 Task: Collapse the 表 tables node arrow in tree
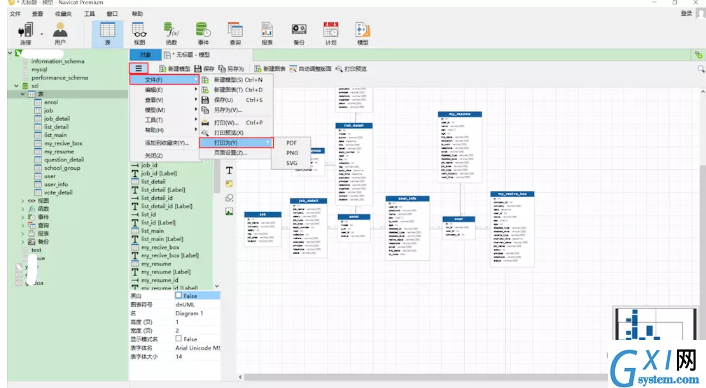(x=23, y=94)
